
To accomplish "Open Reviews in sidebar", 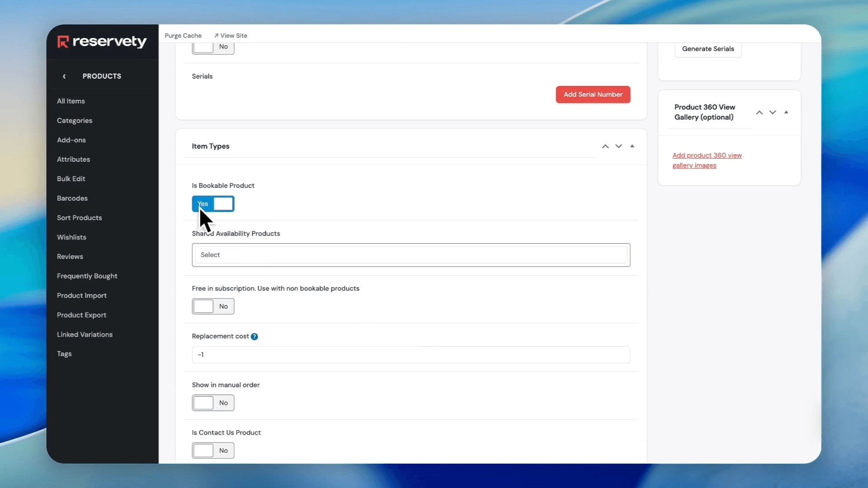I will (x=70, y=257).
